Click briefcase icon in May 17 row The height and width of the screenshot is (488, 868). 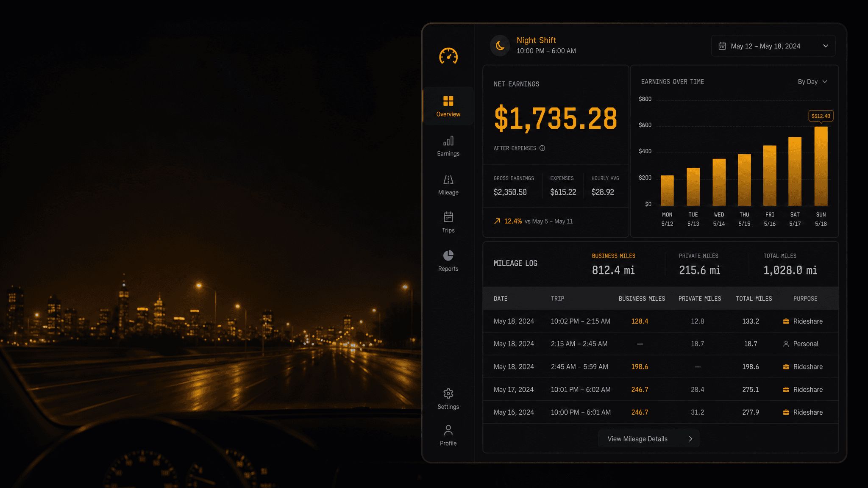pyautogui.click(x=786, y=390)
